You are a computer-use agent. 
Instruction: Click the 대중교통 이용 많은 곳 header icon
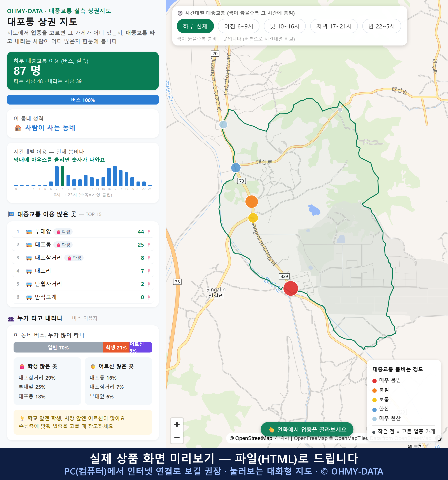click(x=11, y=214)
